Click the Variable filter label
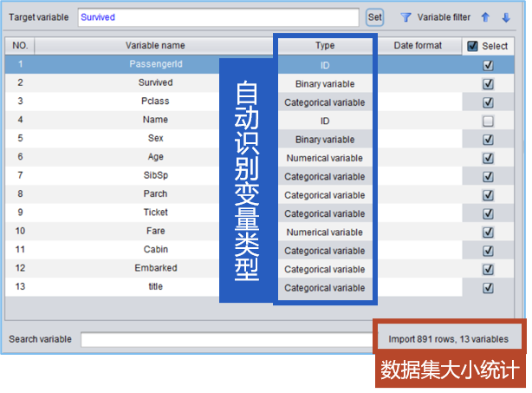The height and width of the screenshot is (393, 532). click(444, 17)
